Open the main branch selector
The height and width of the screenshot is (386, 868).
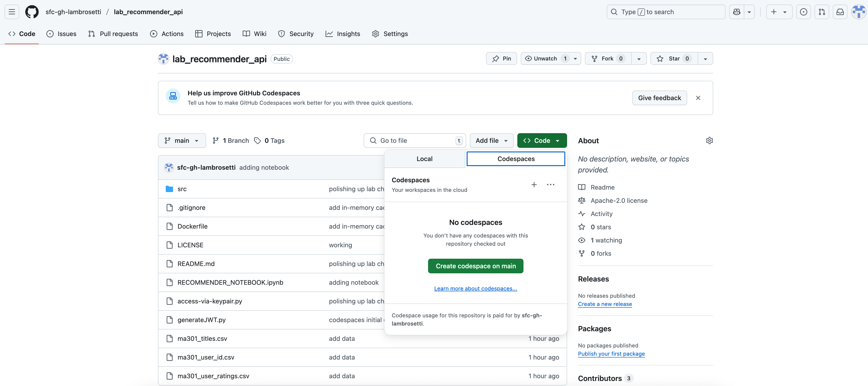tap(182, 141)
